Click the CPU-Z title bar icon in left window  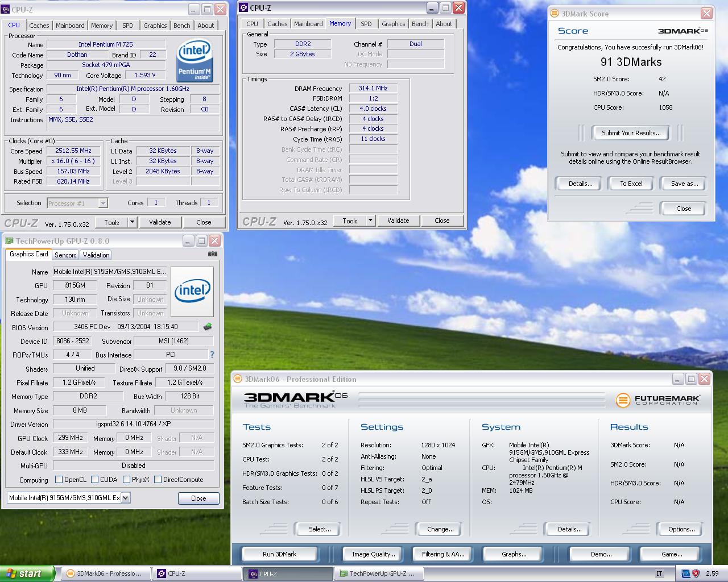(6, 9)
